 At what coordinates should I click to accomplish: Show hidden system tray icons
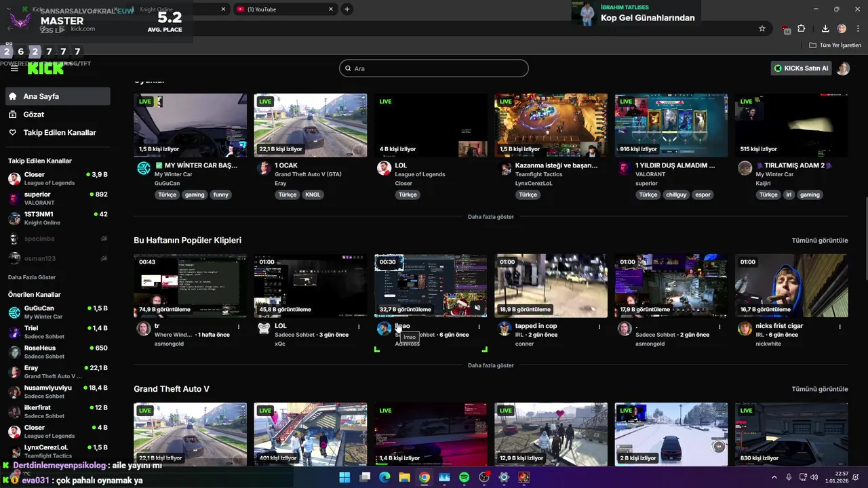pos(774,477)
